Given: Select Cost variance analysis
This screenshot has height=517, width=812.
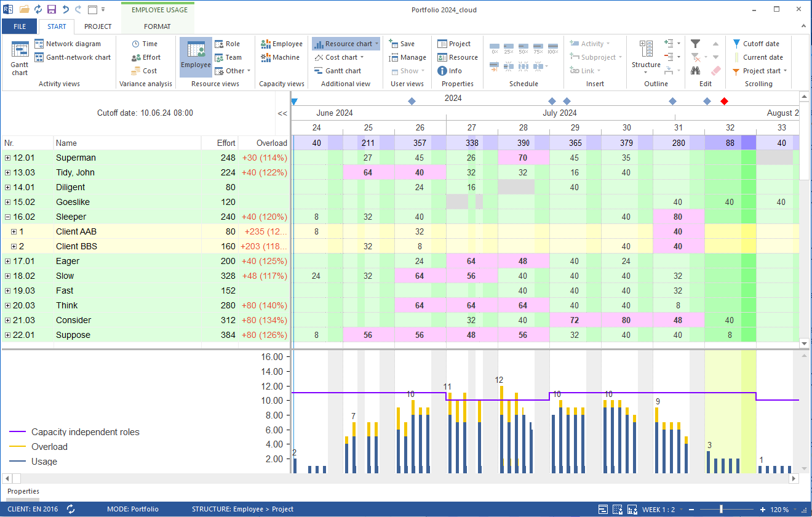Looking at the screenshot, I should coord(144,71).
